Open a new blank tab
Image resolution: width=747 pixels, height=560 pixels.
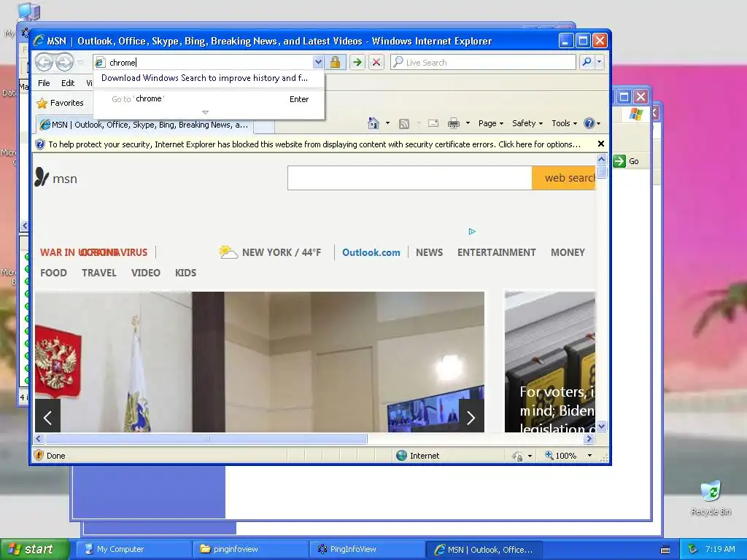(x=263, y=125)
